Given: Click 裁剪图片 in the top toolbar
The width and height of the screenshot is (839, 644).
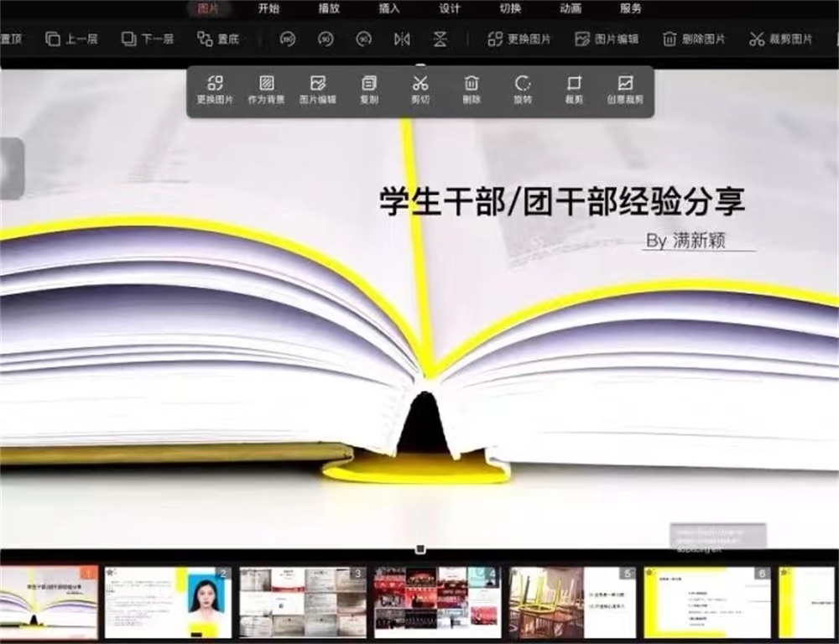Looking at the screenshot, I should coord(780,39).
